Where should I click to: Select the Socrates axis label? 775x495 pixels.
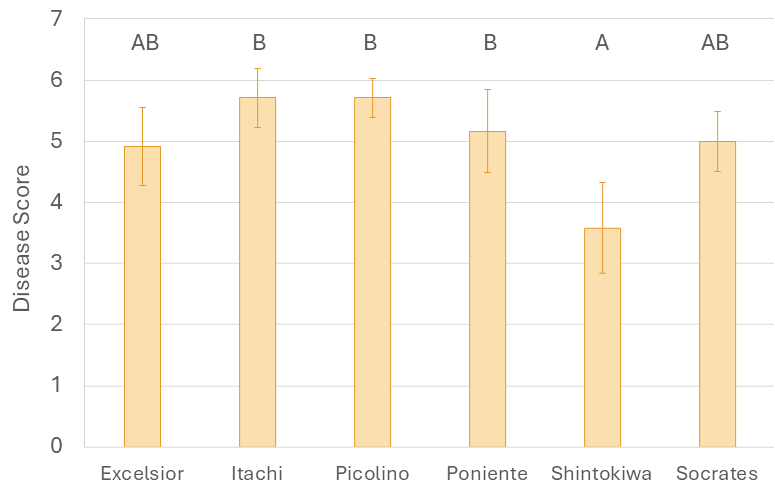click(717, 473)
